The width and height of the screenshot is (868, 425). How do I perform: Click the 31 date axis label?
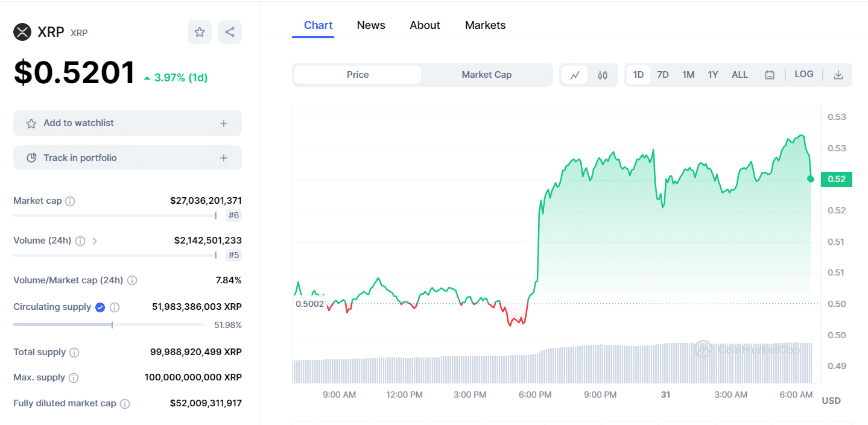click(665, 395)
